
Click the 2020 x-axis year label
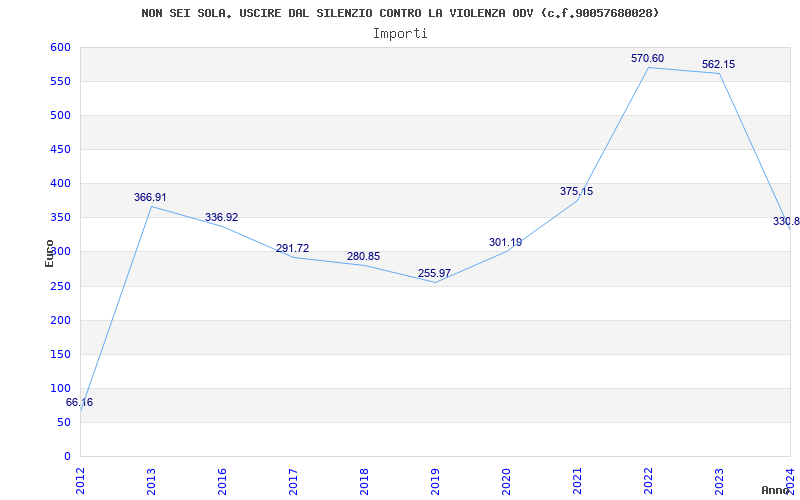pos(506,480)
